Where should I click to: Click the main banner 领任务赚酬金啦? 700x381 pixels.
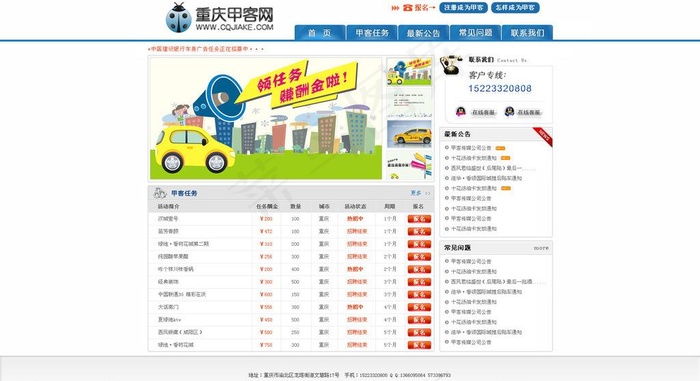coord(266,118)
